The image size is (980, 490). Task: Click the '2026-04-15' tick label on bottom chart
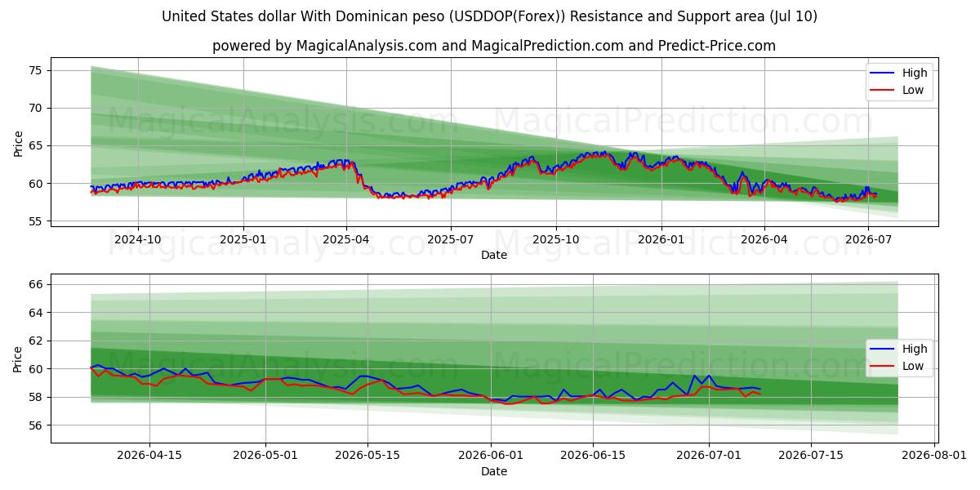coord(149,457)
